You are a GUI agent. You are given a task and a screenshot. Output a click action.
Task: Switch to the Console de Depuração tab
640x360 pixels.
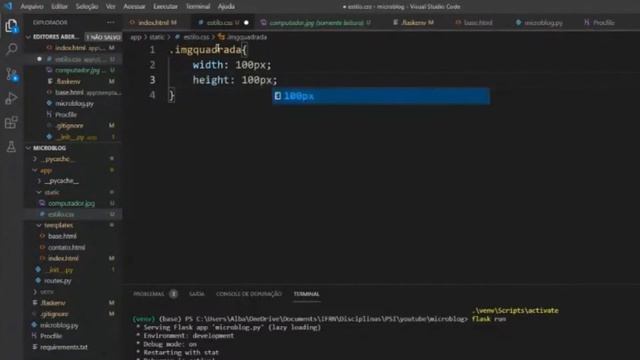(249, 294)
